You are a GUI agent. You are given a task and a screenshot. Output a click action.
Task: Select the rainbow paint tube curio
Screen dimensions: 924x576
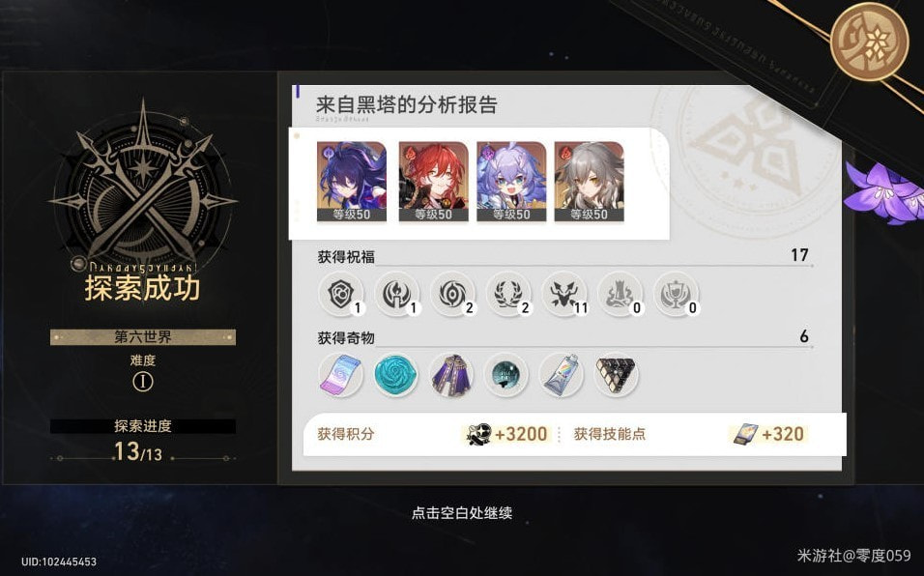pyautogui.click(x=561, y=375)
